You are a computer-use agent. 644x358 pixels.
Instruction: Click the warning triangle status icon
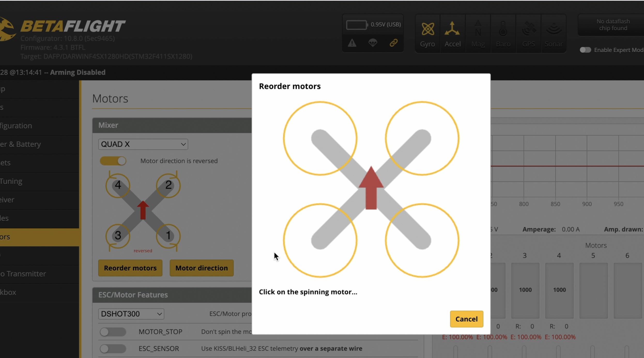pos(352,43)
